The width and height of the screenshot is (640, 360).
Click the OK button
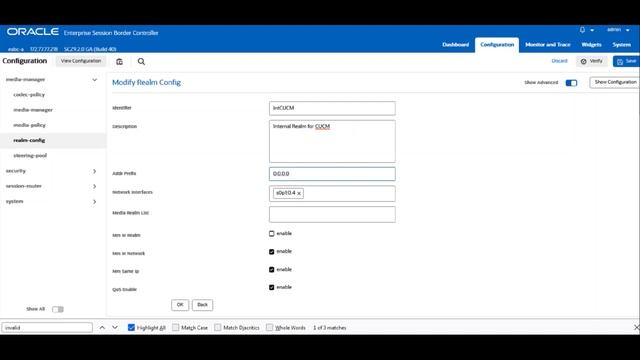click(x=180, y=305)
